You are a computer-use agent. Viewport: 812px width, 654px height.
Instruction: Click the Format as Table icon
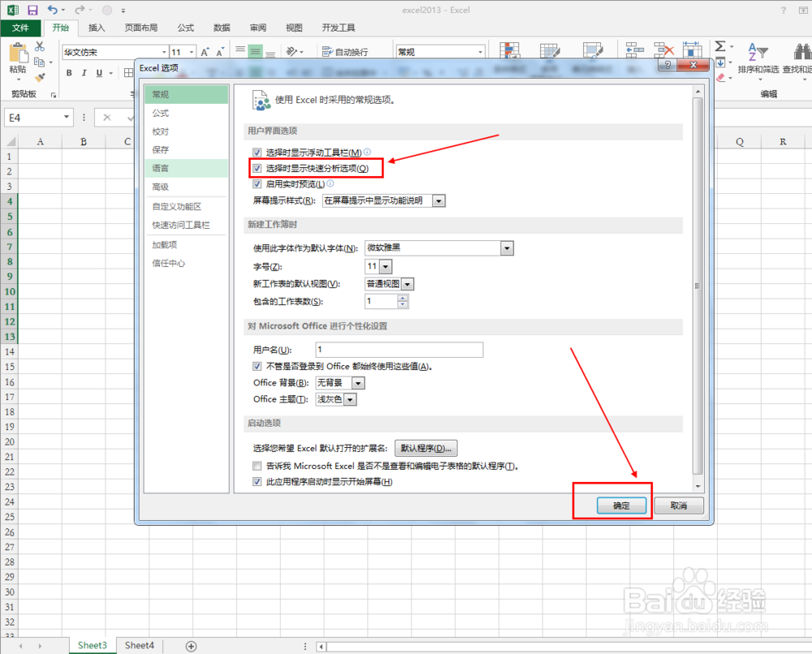pos(550,50)
